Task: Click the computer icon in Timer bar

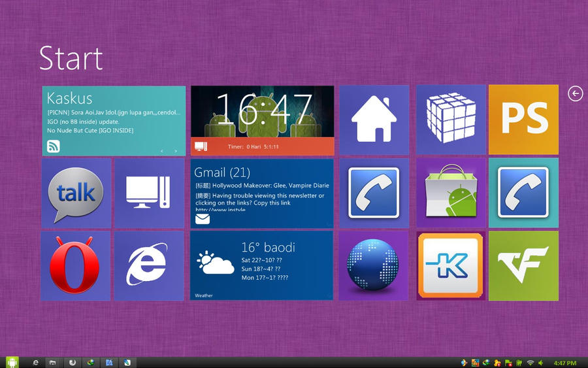Action: (x=201, y=146)
